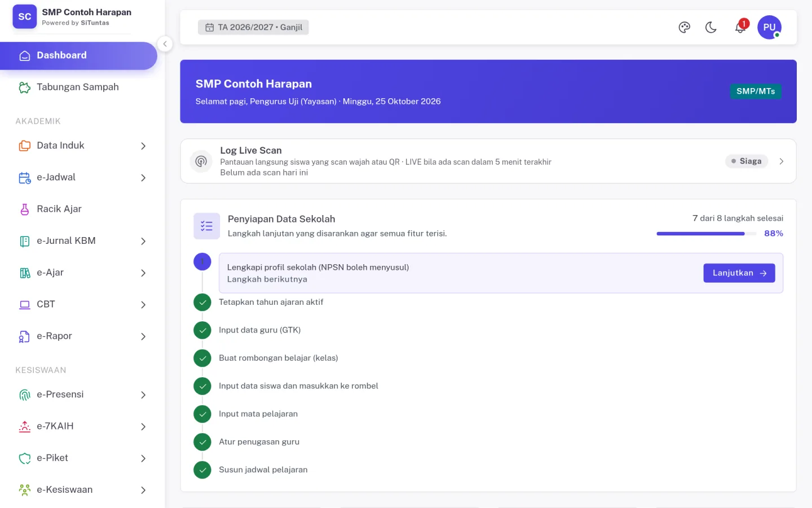
Task: Click the 88% setup progress bar
Action: pyautogui.click(x=707, y=234)
